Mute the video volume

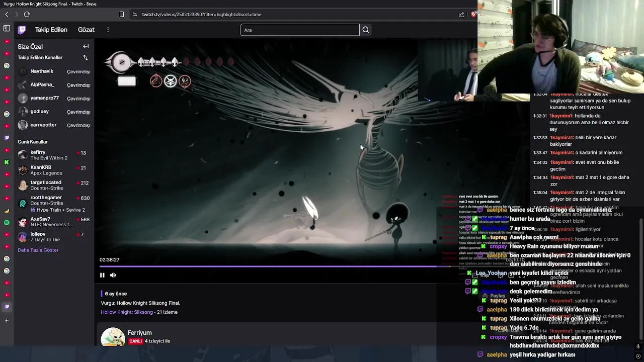click(x=113, y=275)
